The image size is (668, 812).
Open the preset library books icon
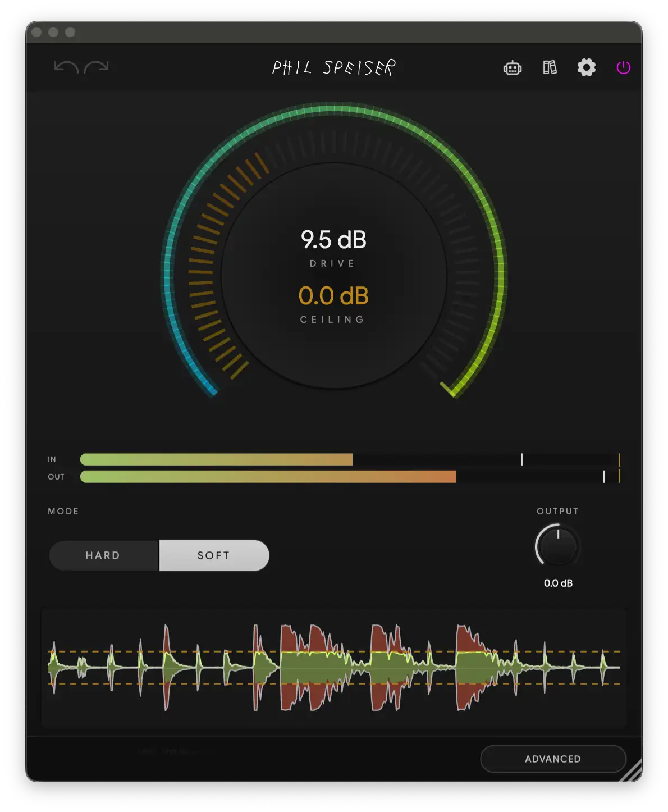(550, 67)
